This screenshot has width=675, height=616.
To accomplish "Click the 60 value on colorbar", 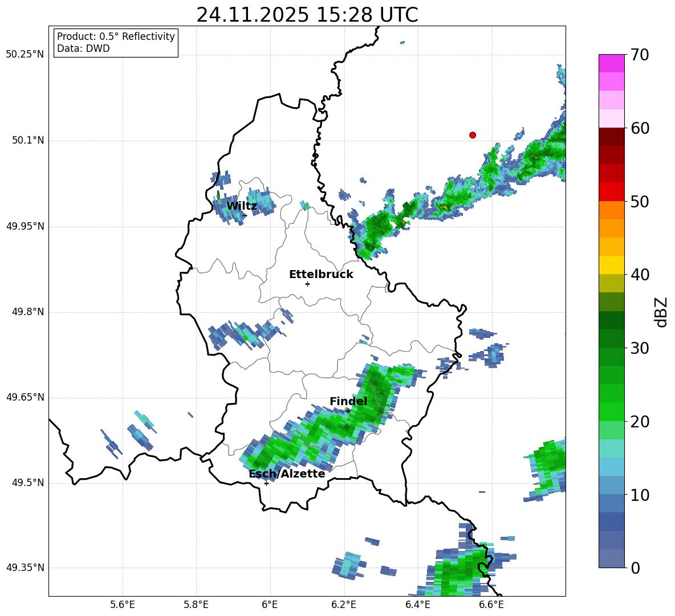I will pos(640,128).
